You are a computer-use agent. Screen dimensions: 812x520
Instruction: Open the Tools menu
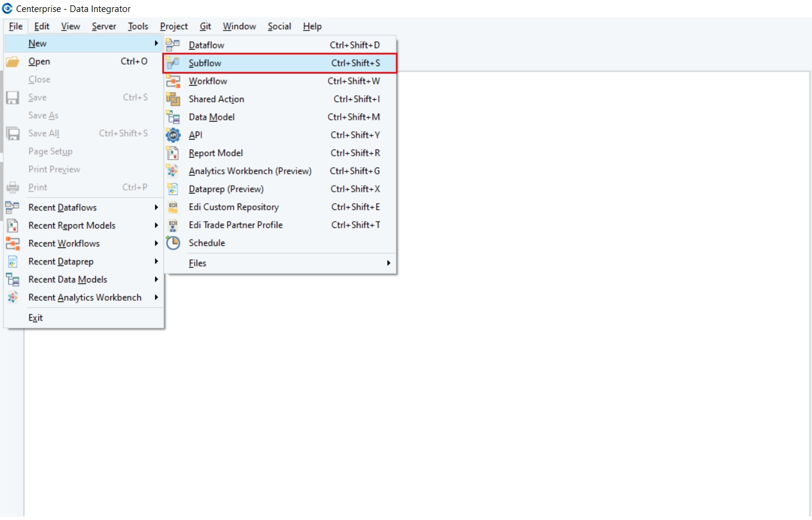(x=138, y=26)
